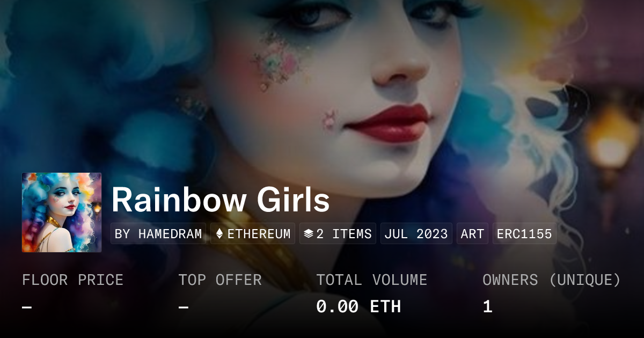Viewport: 644px width, 338px height.
Task: Select the unique owners count 1
Action: coord(487,307)
